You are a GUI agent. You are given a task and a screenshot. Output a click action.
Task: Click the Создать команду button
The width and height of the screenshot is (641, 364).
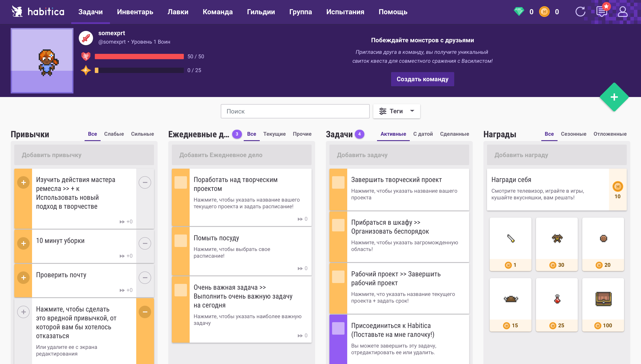coord(422,79)
